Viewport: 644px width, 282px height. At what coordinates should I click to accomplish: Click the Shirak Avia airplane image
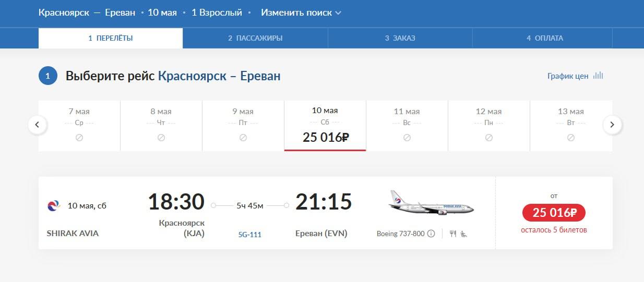point(431,202)
